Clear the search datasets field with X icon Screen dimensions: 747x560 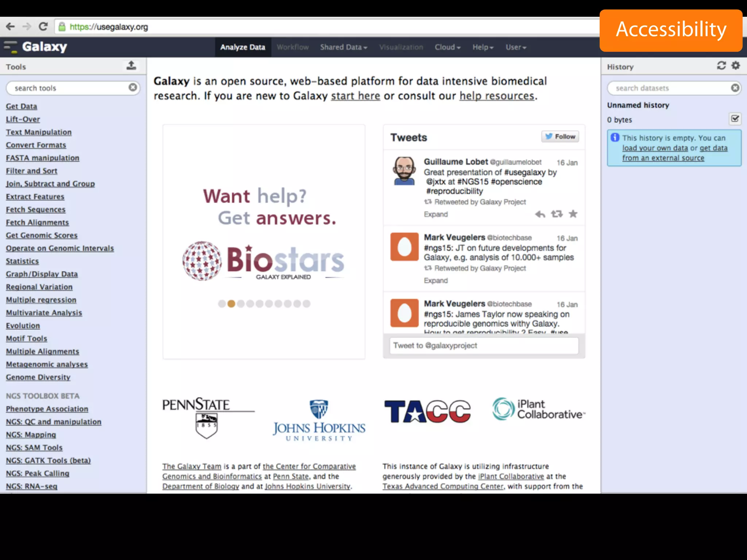coord(735,88)
